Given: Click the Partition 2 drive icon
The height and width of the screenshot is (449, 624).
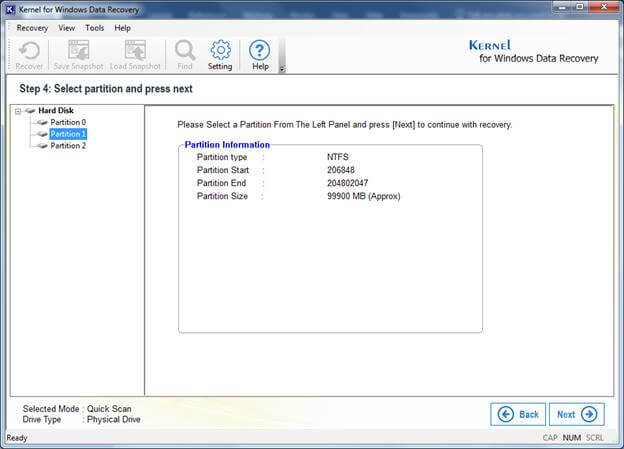Looking at the screenshot, I should pos(42,146).
